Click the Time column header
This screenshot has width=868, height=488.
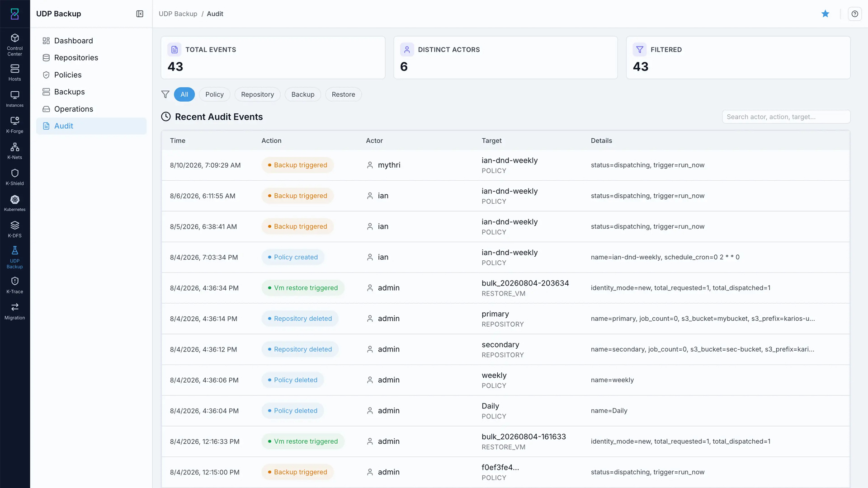tap(178, 141)
